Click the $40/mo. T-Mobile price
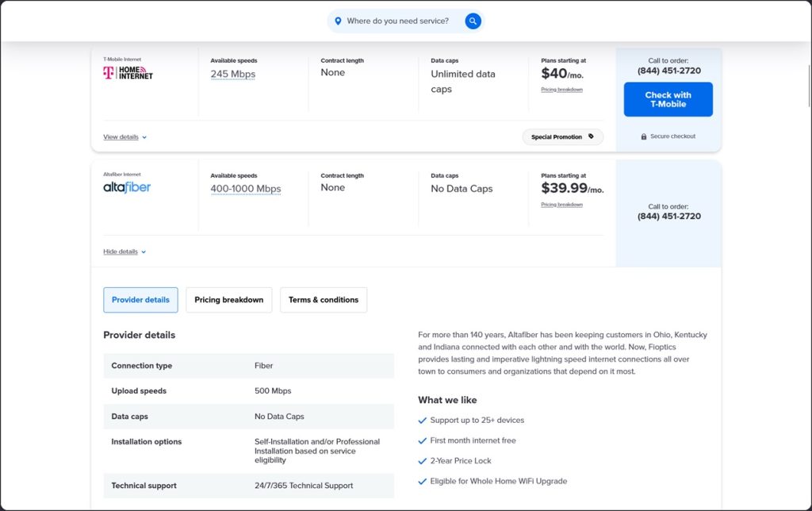The image size is (812, 511). (562, 74)
